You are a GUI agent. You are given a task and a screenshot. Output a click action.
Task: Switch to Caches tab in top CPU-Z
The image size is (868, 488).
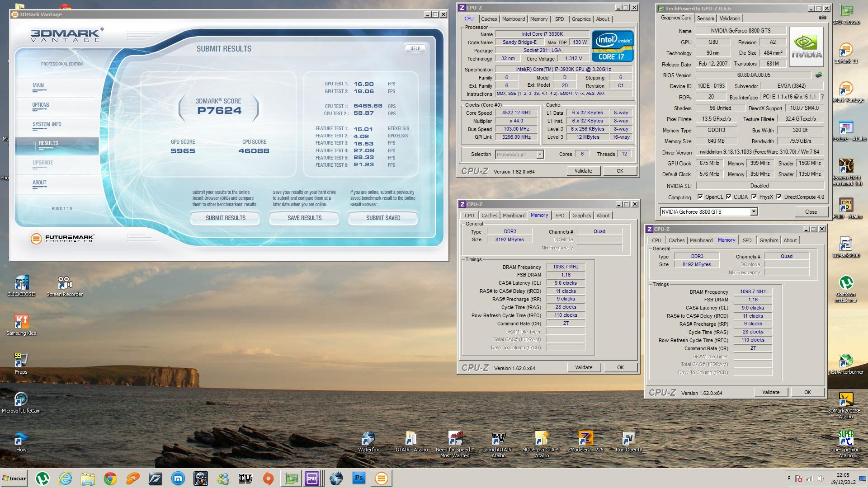[x=489, y=19]
